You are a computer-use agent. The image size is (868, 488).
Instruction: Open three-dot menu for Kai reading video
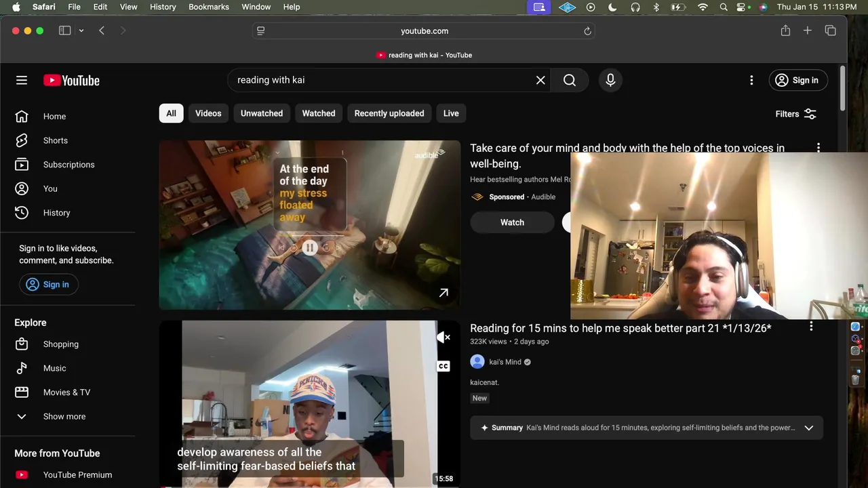[x=811, y=327]
